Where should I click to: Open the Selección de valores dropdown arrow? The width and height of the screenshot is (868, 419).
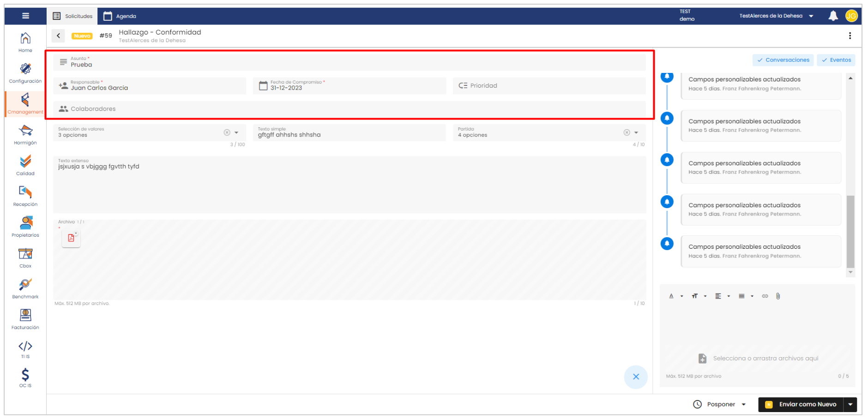click(x=236, y=133)
